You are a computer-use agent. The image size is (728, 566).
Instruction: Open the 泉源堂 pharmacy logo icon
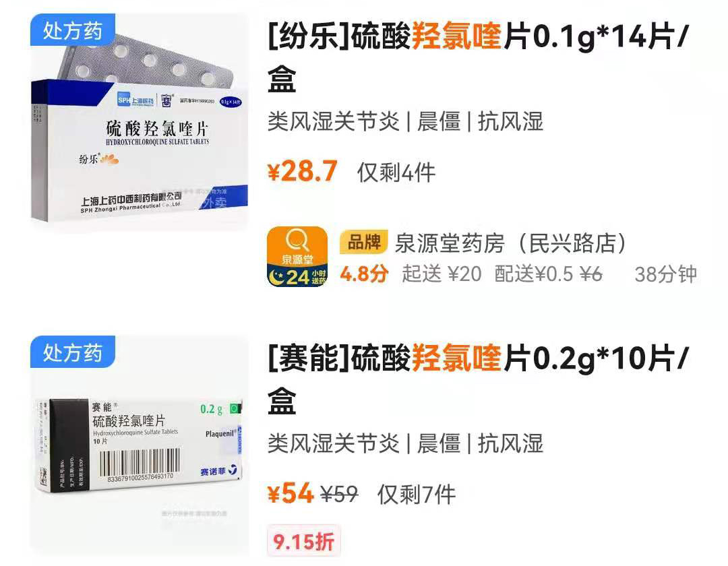(297, 257)
